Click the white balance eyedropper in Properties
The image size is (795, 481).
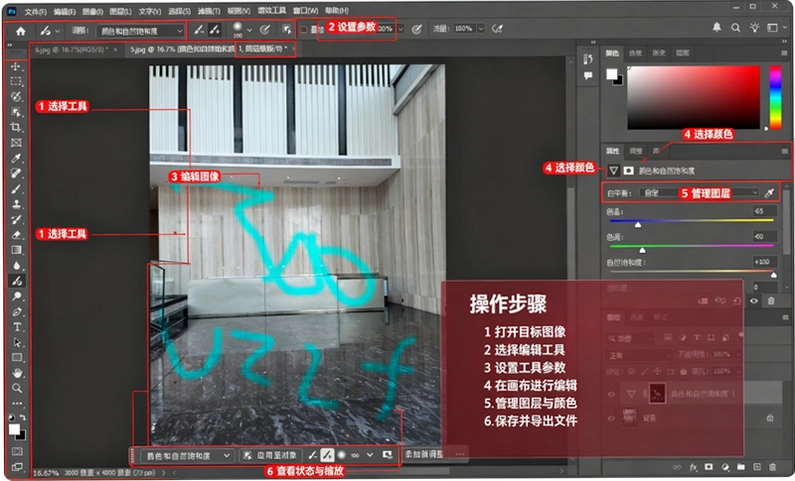tap(769, 193)
